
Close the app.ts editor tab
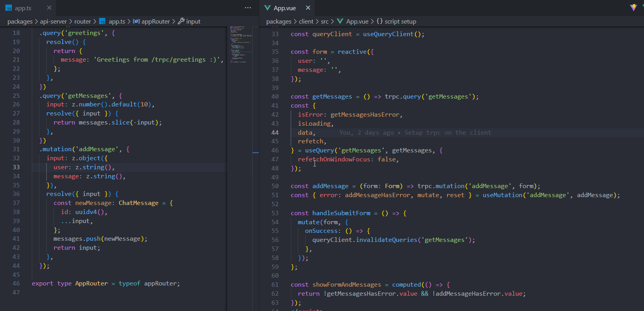[49, 8]
